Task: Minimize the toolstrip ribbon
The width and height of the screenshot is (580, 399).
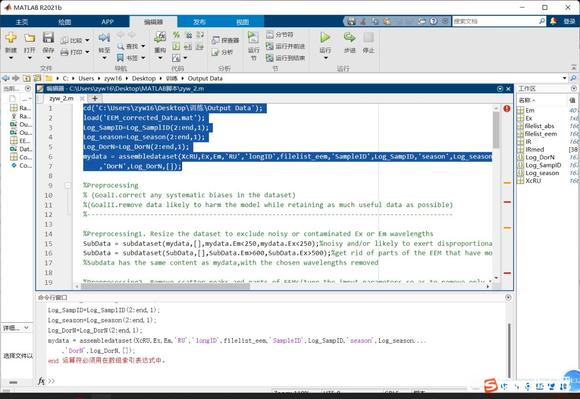Action: (573, 67)
